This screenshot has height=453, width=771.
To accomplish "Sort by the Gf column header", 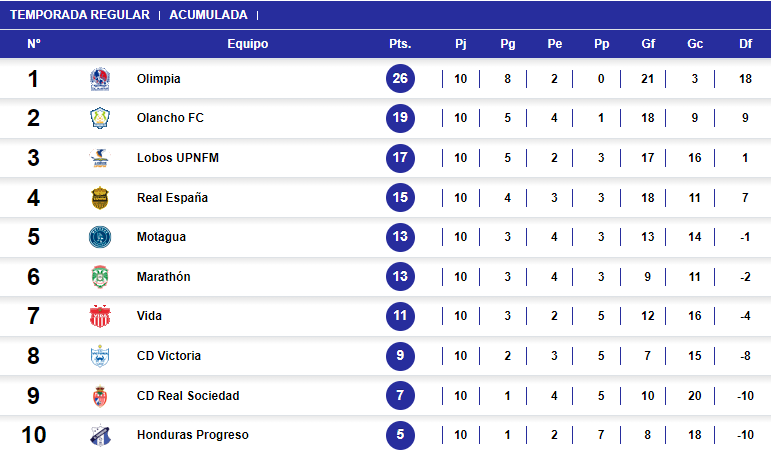I will (x=648, y=44).
